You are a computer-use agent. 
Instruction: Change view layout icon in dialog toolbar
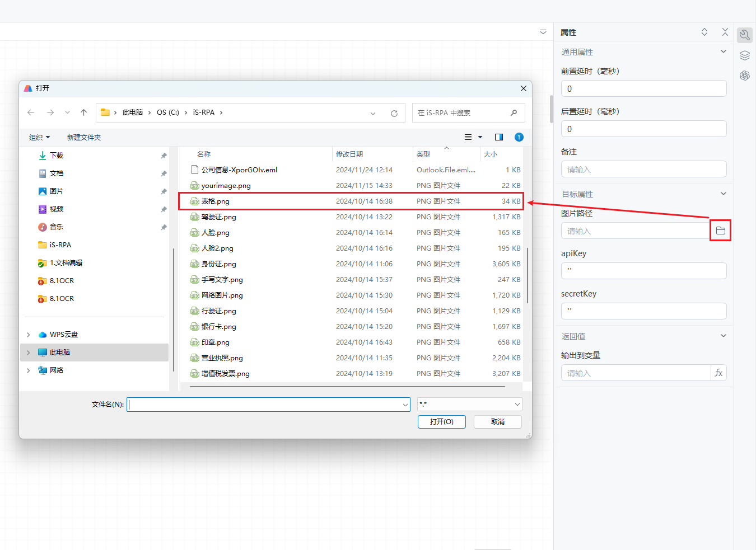point(468,137)
